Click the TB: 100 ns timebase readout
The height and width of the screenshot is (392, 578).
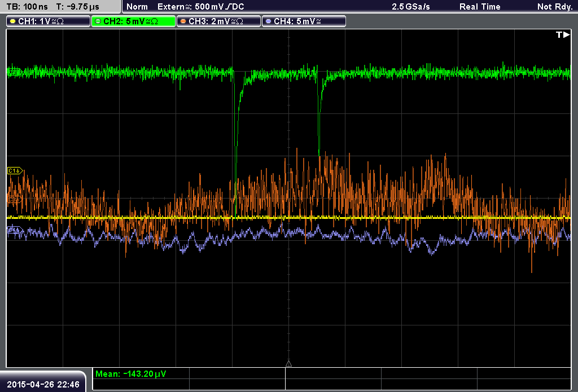pos(27,7)
